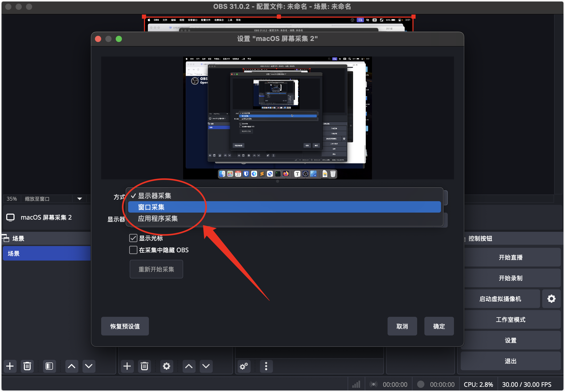Open source properties gear in sources toolbar

pyautogui.click(x=167, y=366)
